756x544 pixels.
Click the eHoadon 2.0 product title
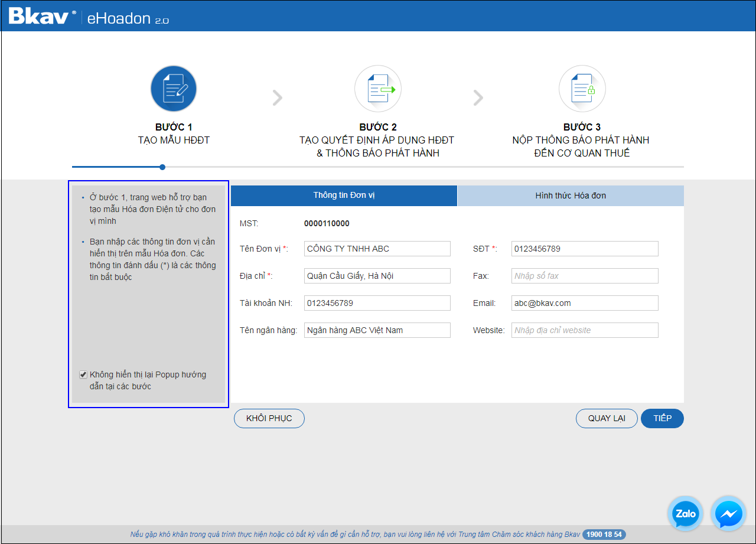[128, 18]
